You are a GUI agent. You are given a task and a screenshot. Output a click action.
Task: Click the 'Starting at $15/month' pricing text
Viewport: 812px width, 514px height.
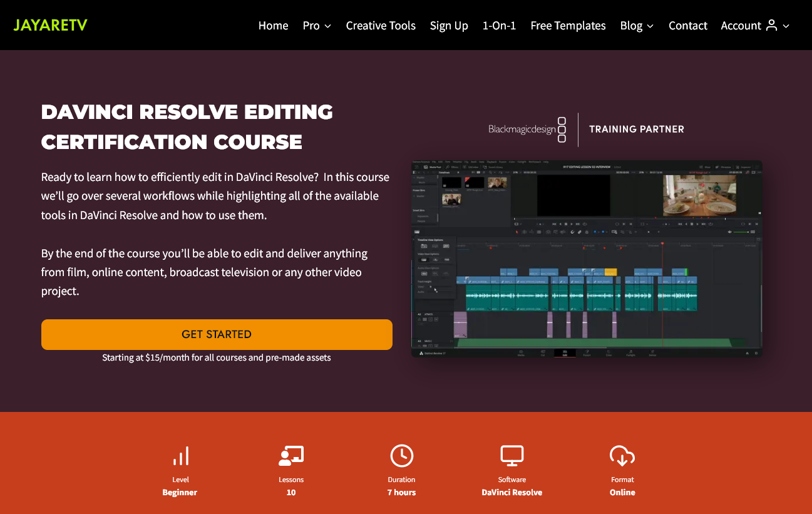(x=217, y=358)
